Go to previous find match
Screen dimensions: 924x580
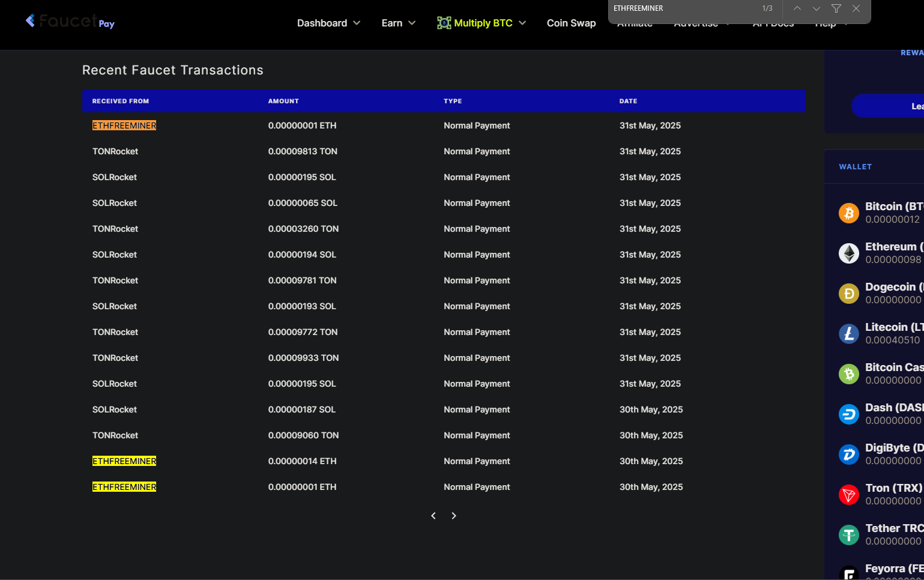tap(797, 8)
